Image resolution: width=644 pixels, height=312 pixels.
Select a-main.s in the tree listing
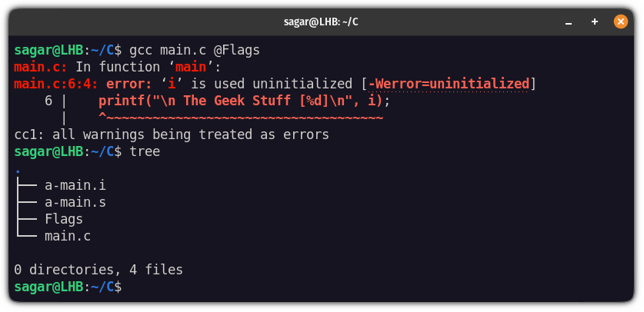[75, 202]
